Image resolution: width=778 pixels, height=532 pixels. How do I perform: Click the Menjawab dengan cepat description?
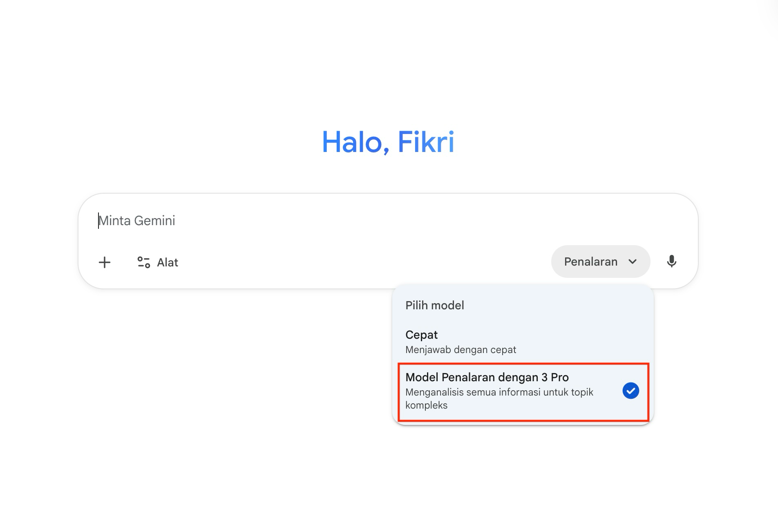[461, 350]
